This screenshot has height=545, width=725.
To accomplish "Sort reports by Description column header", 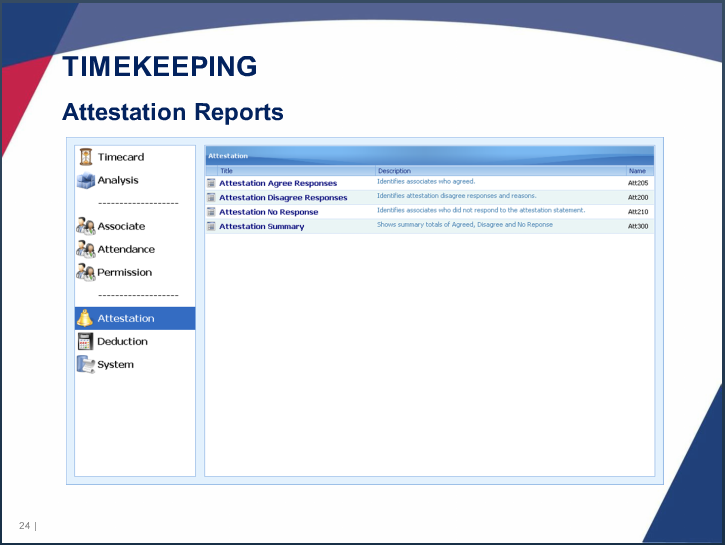I will [394, 171].
